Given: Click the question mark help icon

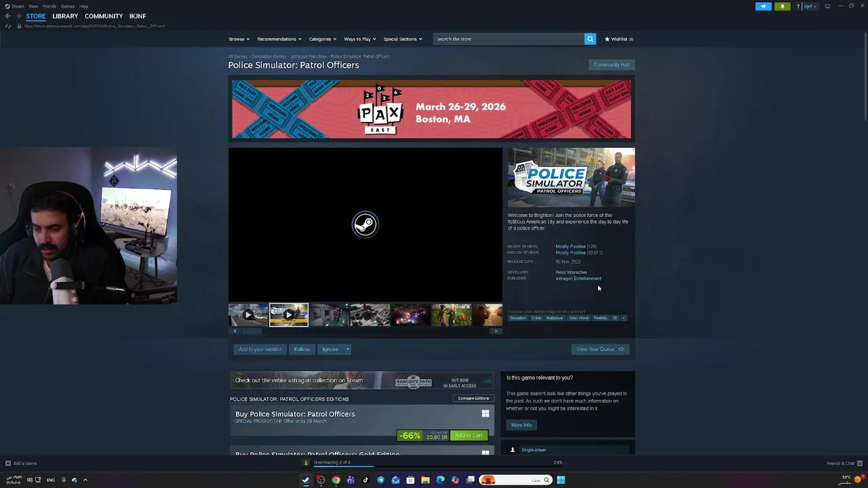Looking at the screenshot, I should [798, 6].
